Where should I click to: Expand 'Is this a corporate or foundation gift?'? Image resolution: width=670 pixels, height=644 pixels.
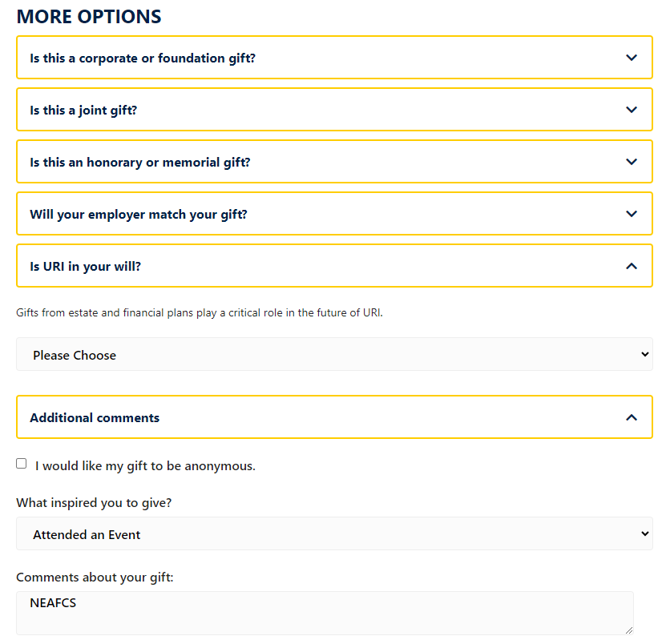(x=334, y=58)
